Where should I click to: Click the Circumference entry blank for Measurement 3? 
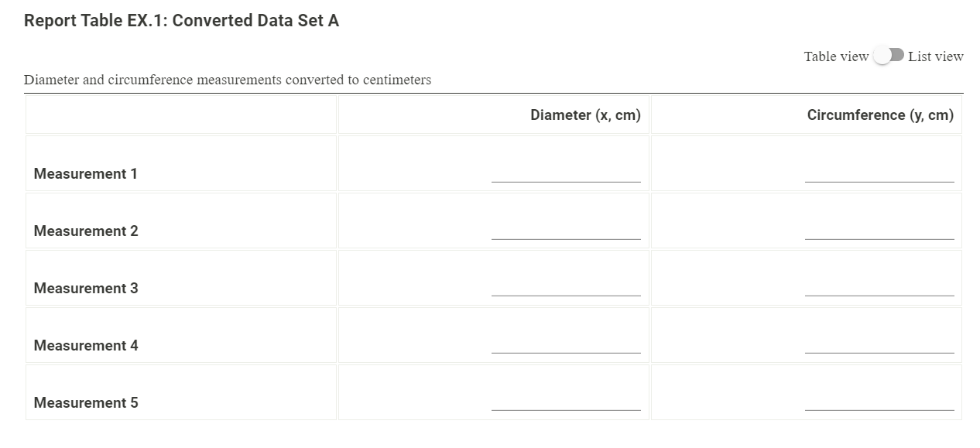(880, 291)
